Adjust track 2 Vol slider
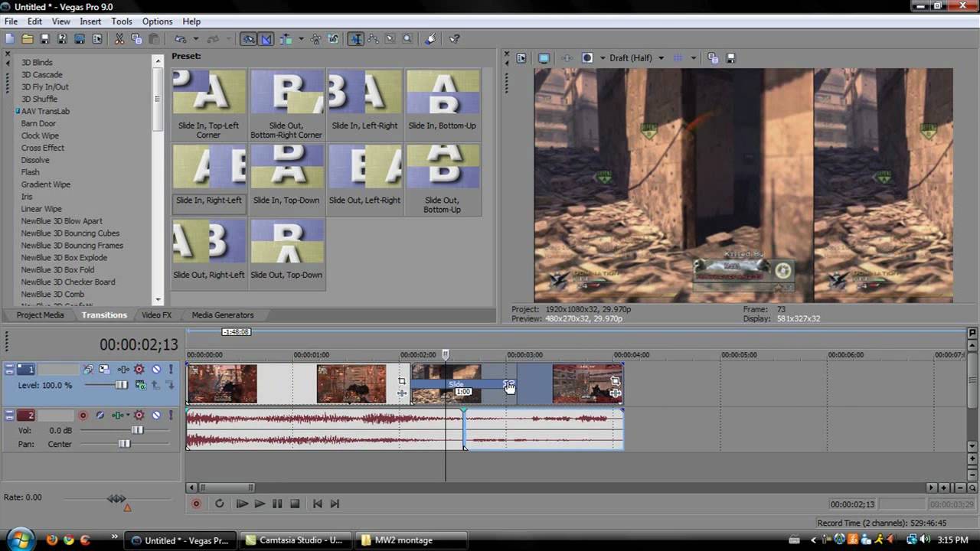The height and width of the screenshot is (551, 980). click(x=137, y=430)
